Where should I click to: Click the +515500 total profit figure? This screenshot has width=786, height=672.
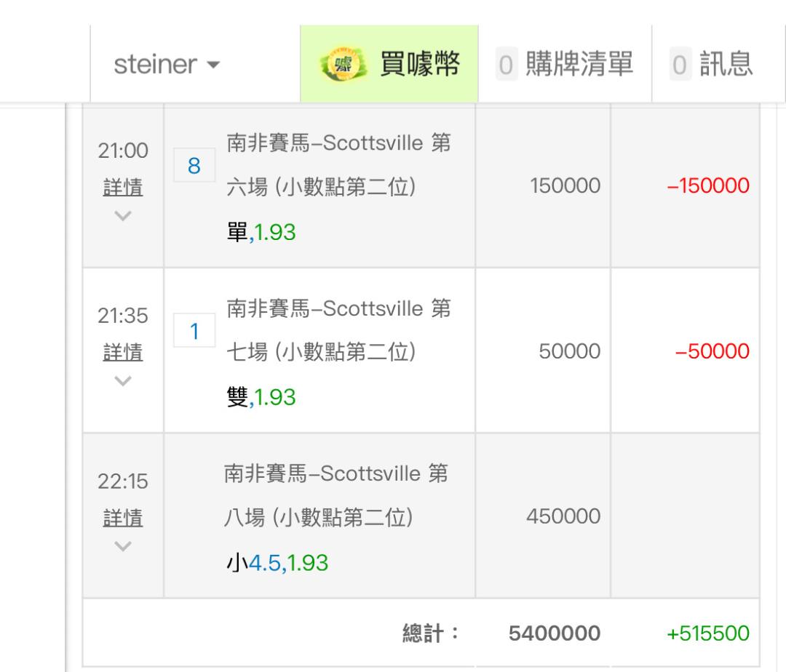(707, 633)
